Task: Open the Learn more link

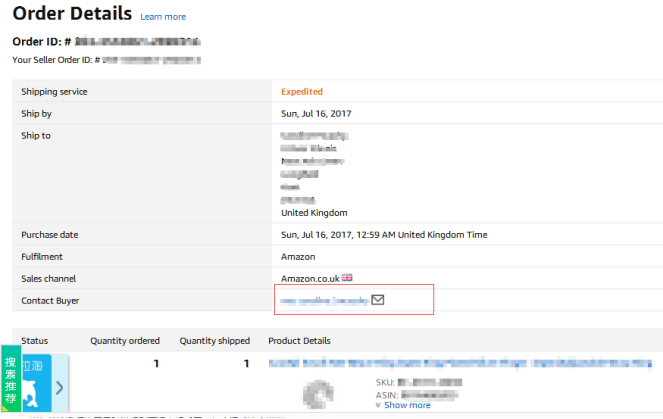Action: click(163, 17)
